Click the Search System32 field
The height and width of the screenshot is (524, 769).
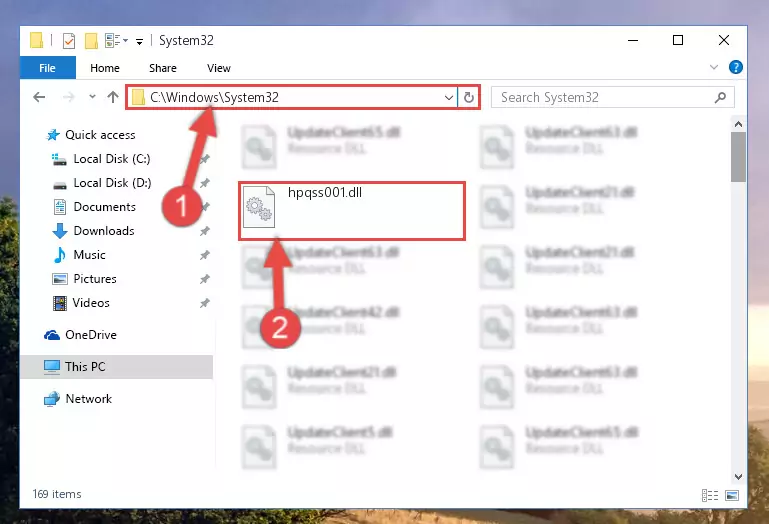tap(613, 97)
